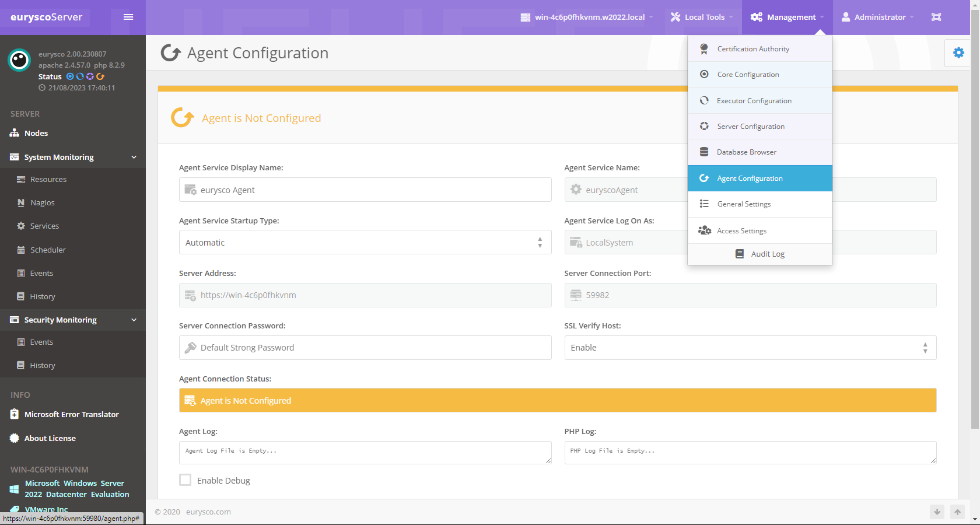
Task: Open Security Monitoring History link
Action: 43,365
